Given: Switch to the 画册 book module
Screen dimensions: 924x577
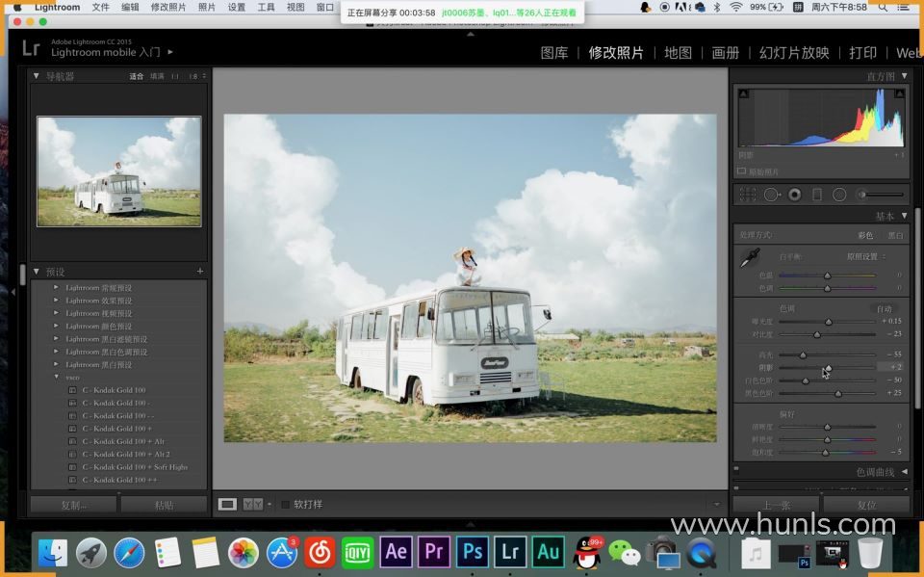Looking at the screenshot, I should (x=726, y=53).
